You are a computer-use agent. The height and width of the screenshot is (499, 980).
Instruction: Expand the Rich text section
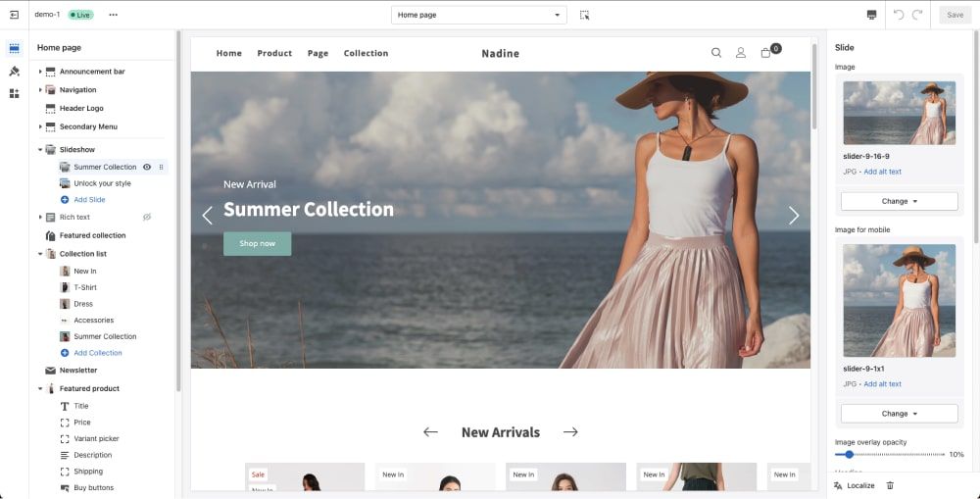[40, 217]
